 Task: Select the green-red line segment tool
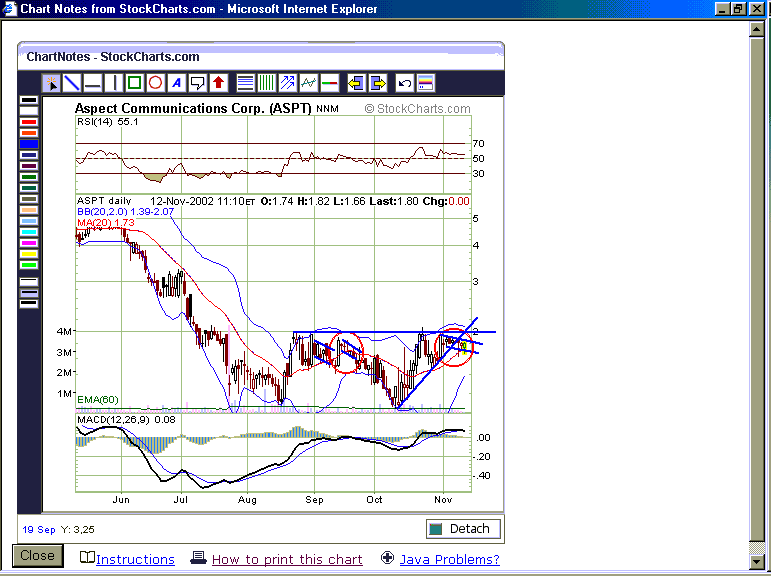pyautogui.click(x=329, y=83)
